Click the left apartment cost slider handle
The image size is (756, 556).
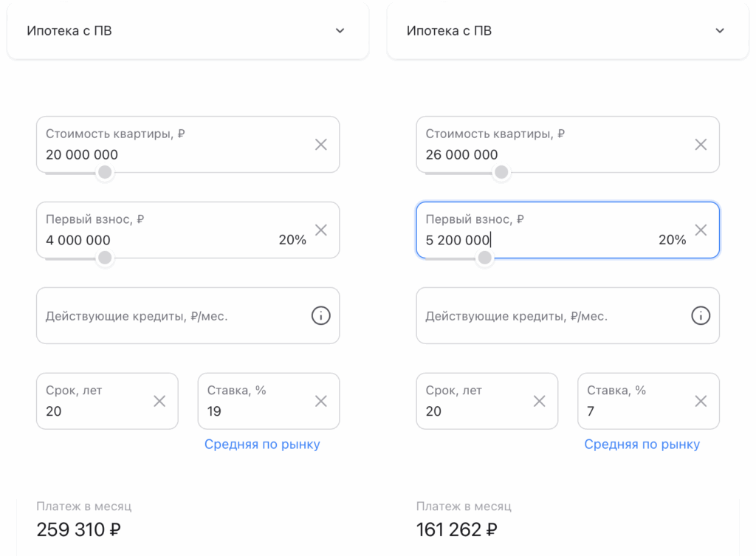(x=106, y=173)
